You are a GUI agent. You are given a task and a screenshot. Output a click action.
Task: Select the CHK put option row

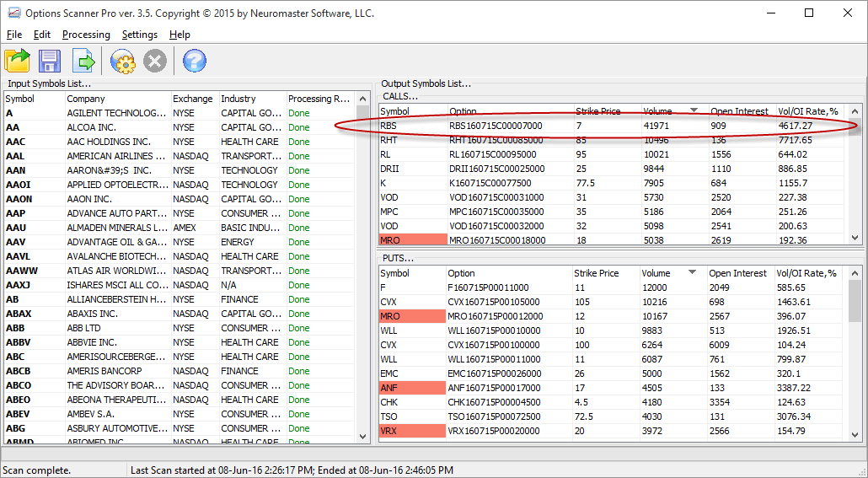pyautogui.click(x=612, y=402)
